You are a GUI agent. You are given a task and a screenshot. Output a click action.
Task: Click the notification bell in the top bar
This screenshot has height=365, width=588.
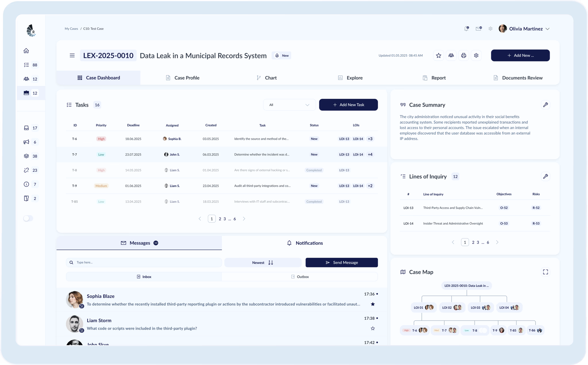pyautogui.click(x=466, y=29)
